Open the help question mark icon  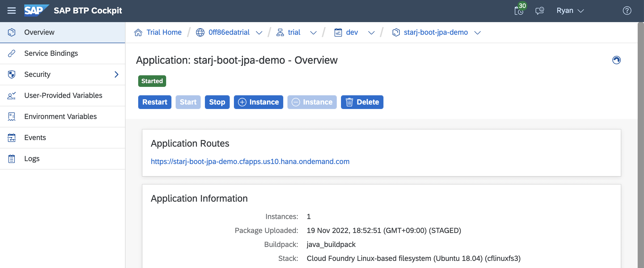[627, 11]
